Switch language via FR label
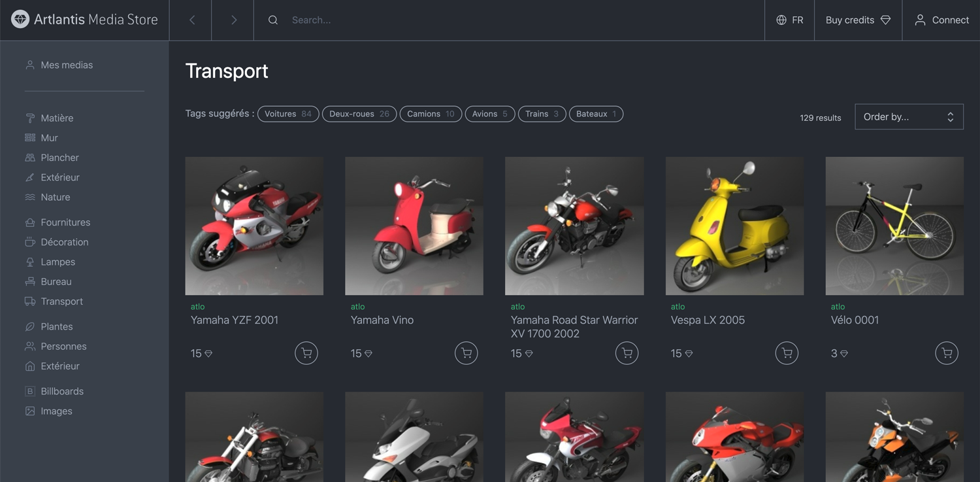980x482 pixels. 798,20
